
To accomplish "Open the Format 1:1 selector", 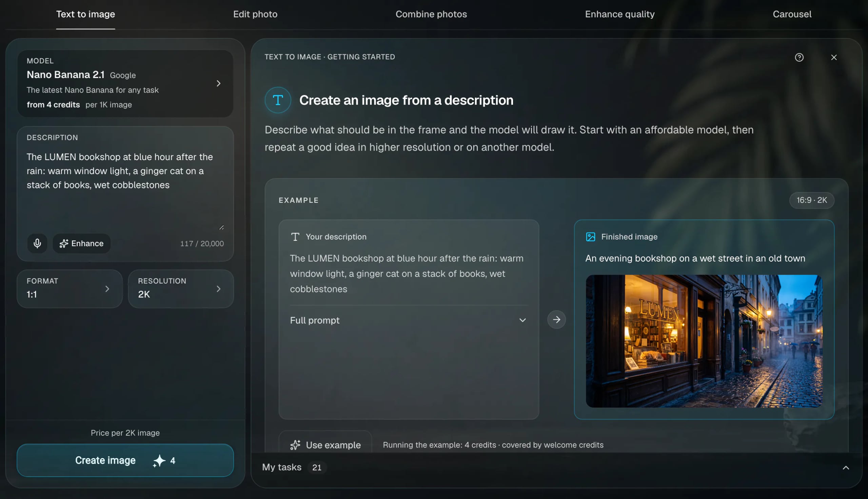I will click(x=70, y=289).
